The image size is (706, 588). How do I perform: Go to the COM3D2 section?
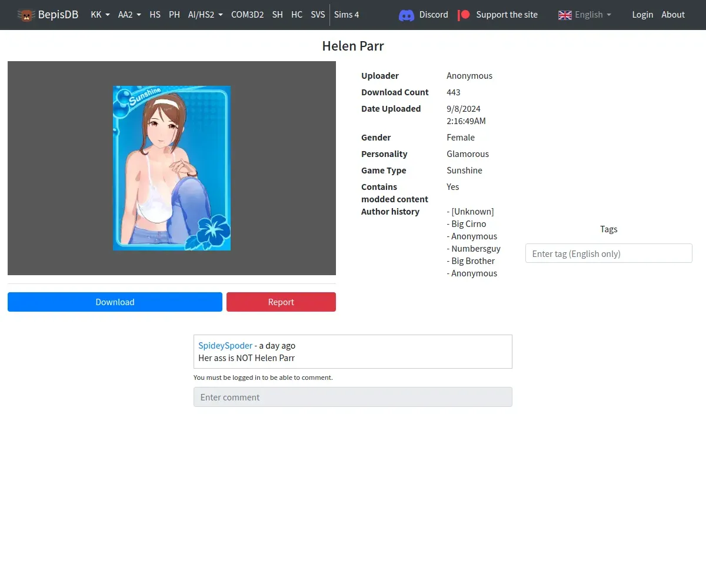247,15
